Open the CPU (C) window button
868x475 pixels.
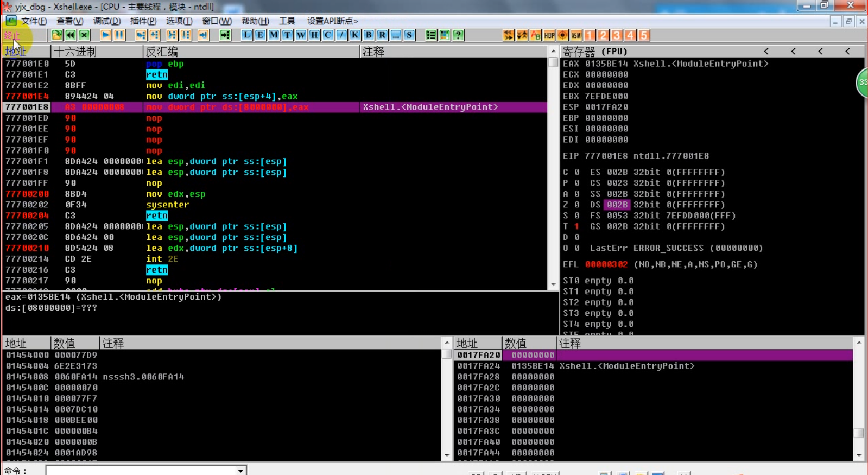[x=328, y=35]
